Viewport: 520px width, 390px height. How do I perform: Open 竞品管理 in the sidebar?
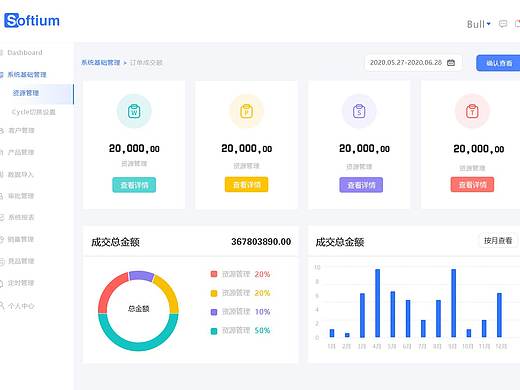pos(21,261)
